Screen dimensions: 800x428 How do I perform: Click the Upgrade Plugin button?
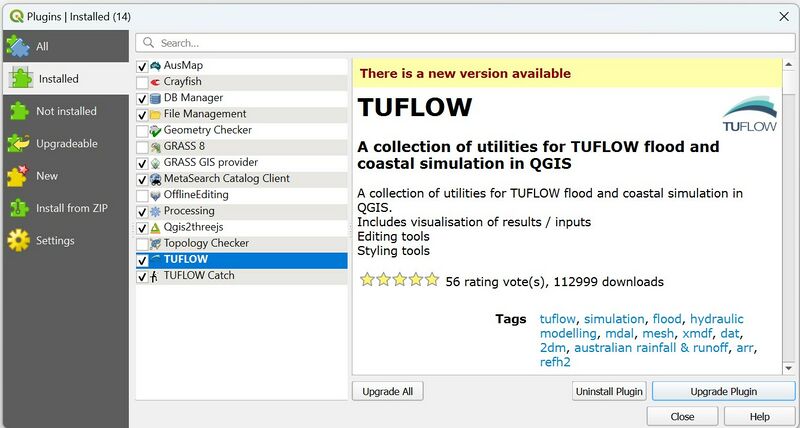[x=723, y=391]
